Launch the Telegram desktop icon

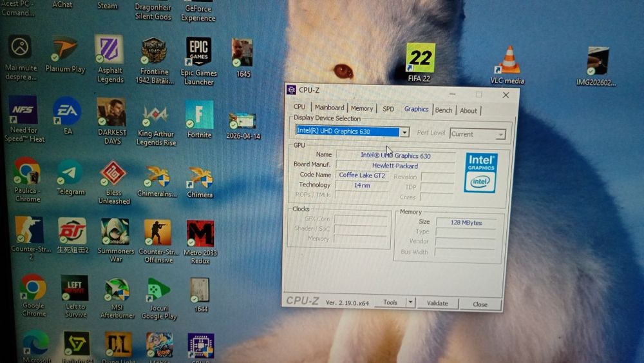70,177
